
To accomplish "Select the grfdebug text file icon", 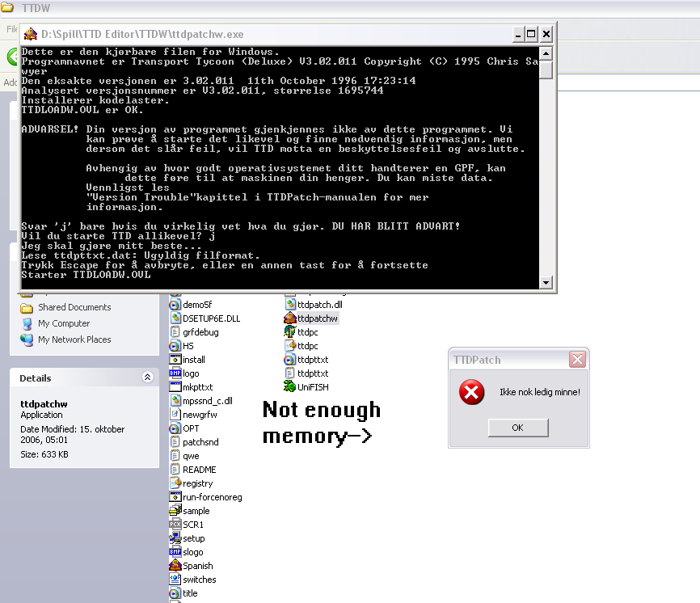I will (175, 332).
